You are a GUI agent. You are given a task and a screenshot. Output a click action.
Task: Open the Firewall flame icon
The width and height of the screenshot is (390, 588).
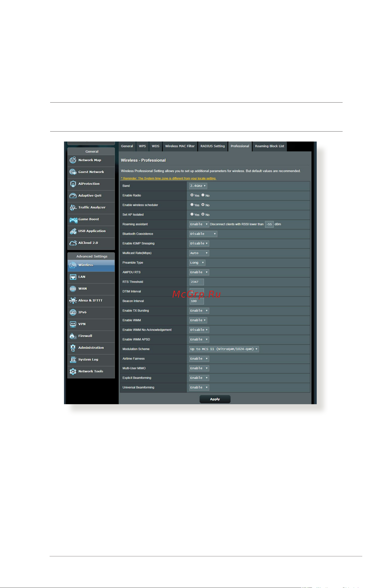[x=73, y=336]
